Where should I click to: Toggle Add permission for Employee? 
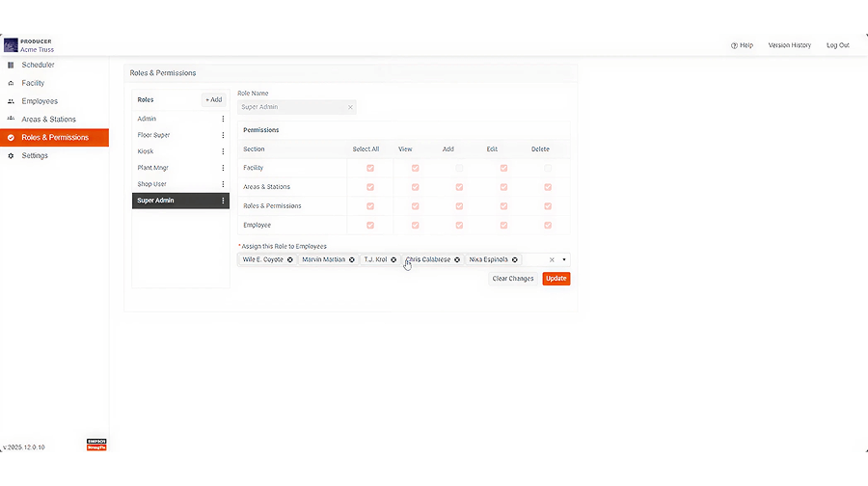(x=459, y=226)
